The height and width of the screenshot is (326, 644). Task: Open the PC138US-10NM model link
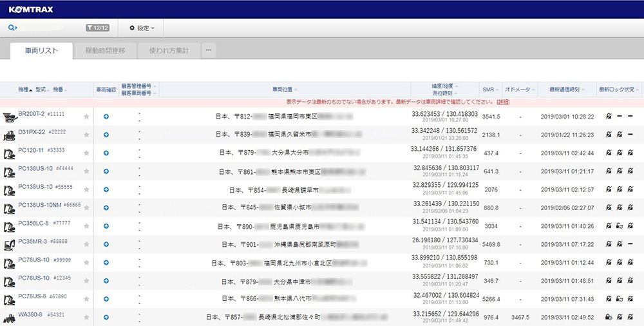point(40,204)
